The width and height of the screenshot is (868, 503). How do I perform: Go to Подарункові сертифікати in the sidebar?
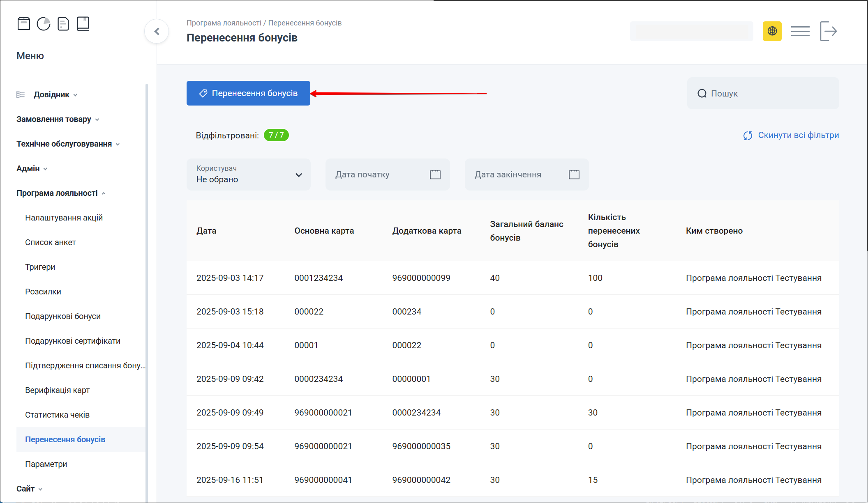73,341
